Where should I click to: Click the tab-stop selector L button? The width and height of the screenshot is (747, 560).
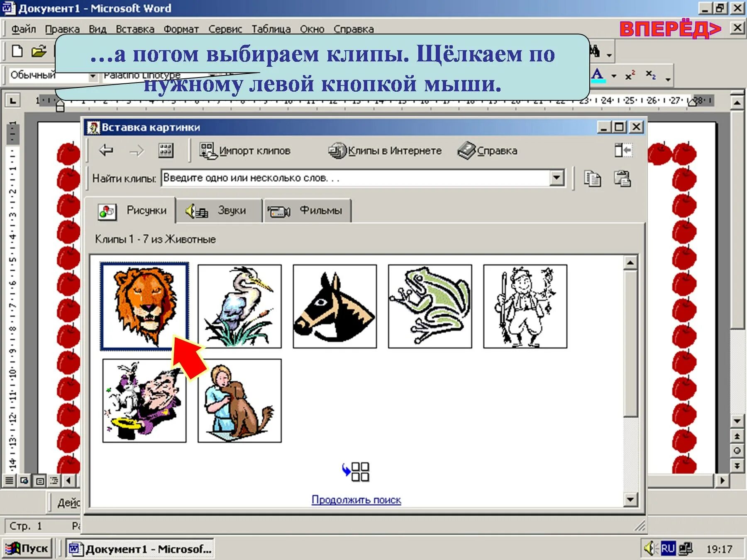13,100
